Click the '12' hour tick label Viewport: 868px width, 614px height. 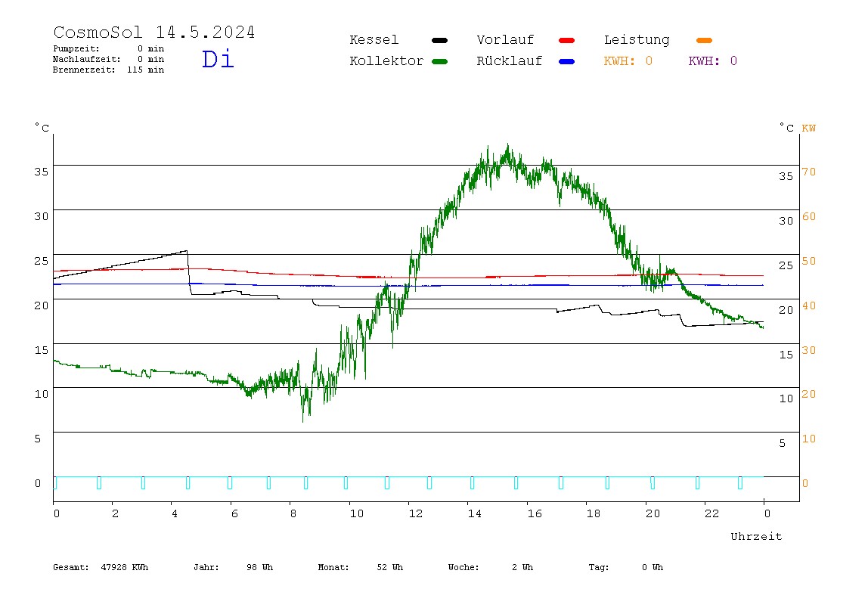point(416,513)
